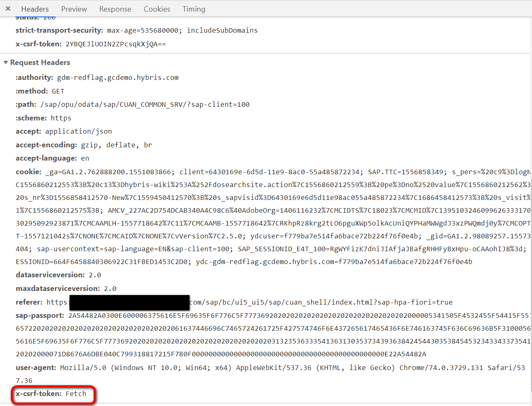Viewport: 532px width, 406px height.
Task: Switch to the Cookies tab
Action: click(x=157, y=9)
